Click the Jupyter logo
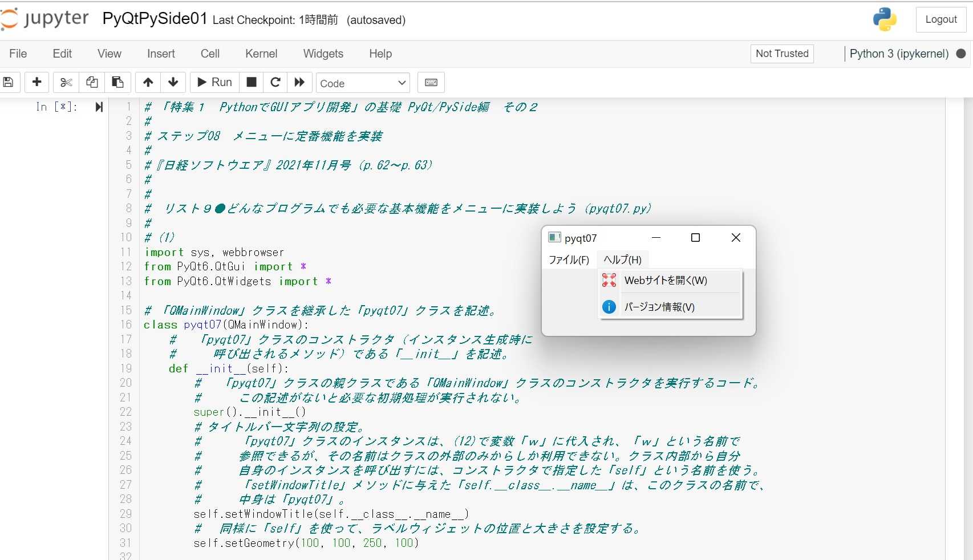 pyautogui.click(x=46, y=19)
